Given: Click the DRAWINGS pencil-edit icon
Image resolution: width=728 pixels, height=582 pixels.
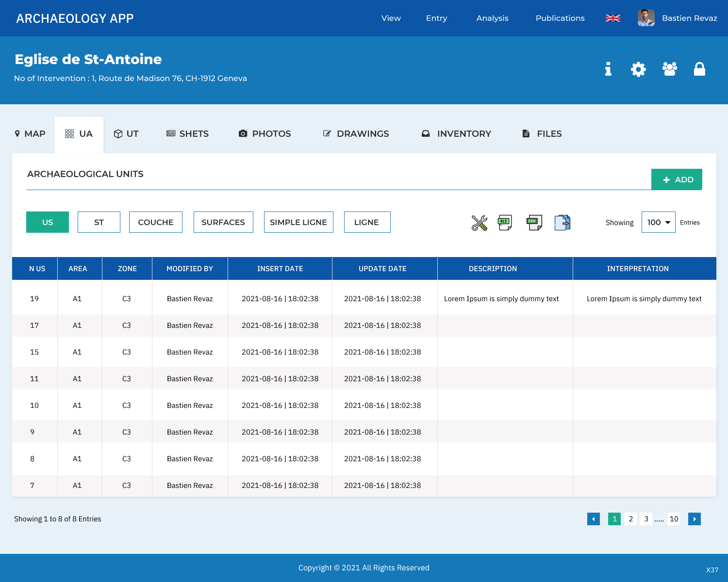Looking at the screenshot, I should 327,133.
